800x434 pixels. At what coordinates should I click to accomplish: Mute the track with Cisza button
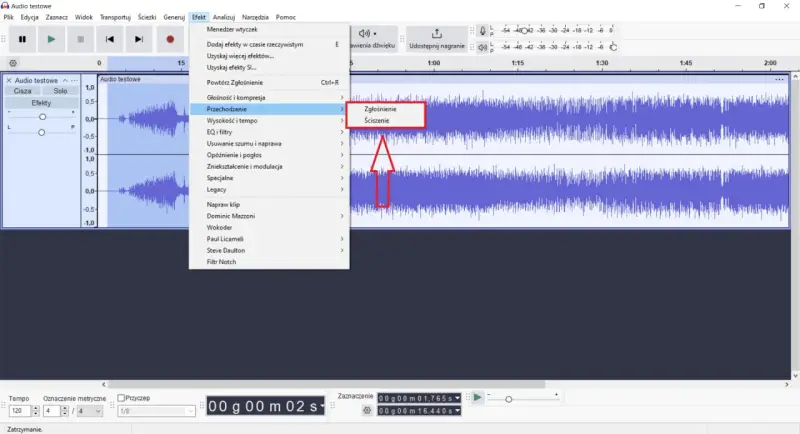coord(22,91)
